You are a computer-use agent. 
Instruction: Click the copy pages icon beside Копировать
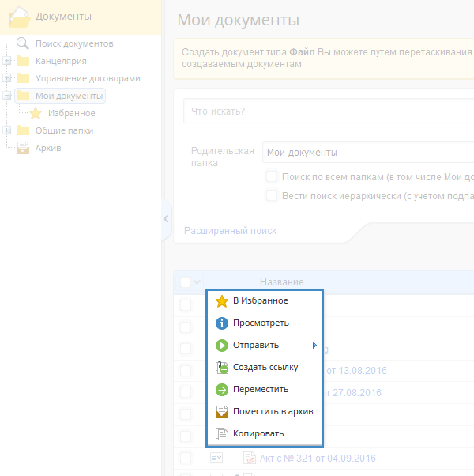tap(222, 434)
